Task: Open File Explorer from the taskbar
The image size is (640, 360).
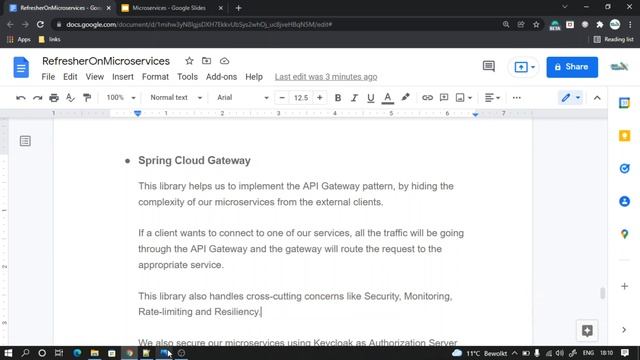Action: [x=95, y=353]
